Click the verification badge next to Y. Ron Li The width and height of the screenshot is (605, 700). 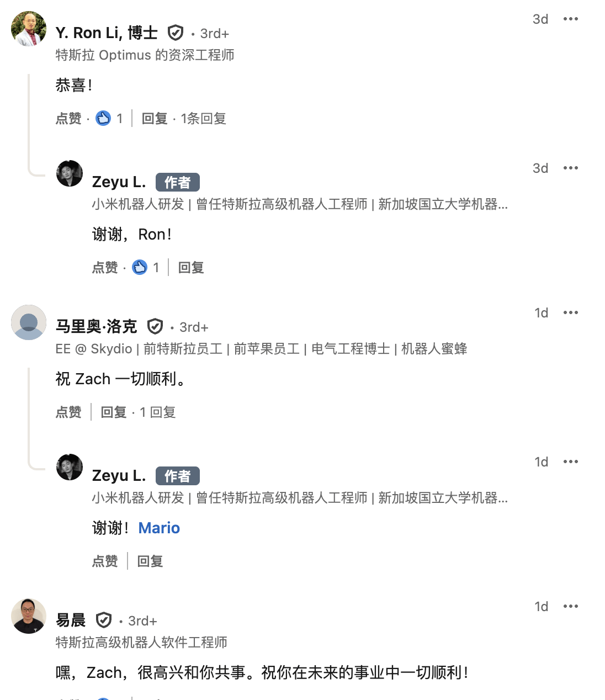click(x=176, y=33)
